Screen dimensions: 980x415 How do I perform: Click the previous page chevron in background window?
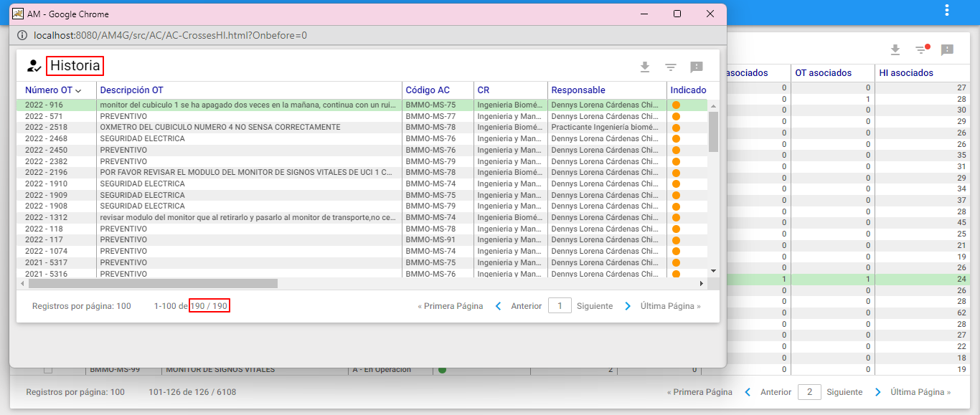(748, 392)
